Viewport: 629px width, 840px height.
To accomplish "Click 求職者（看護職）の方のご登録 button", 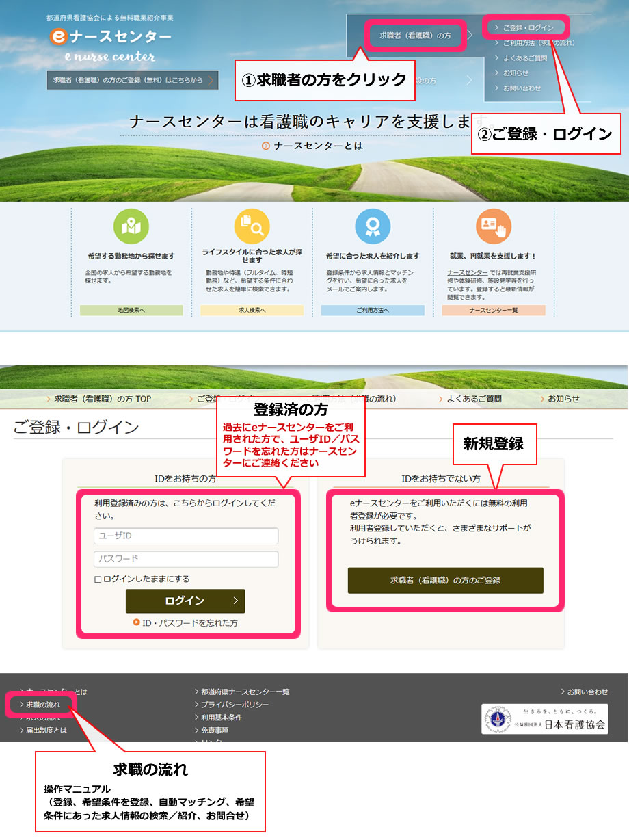I will (x=446, y=580).
